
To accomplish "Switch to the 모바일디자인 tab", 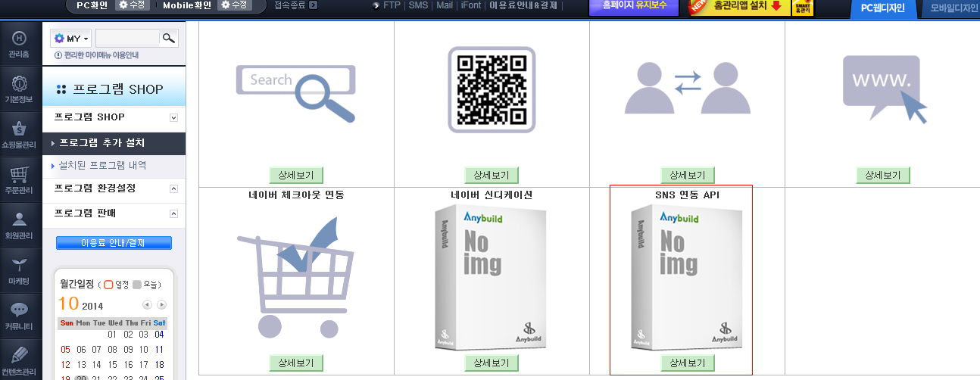I will tap(949, 8).
